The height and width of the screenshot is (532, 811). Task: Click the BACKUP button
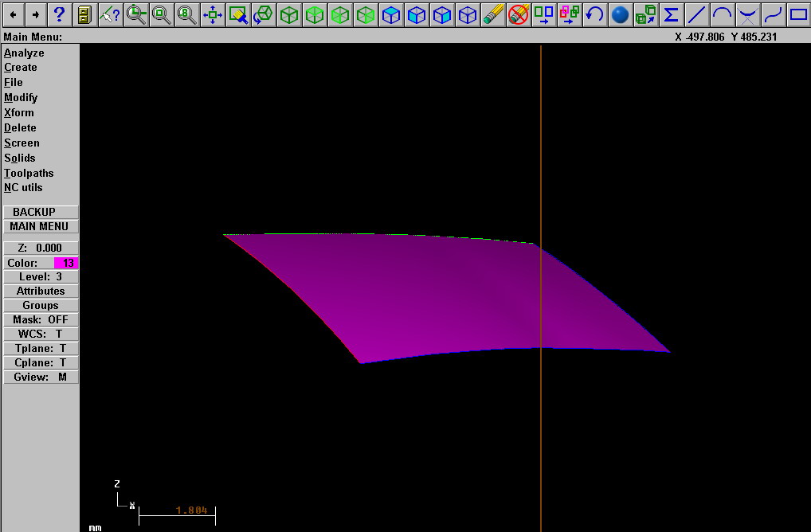coord(41,212)
